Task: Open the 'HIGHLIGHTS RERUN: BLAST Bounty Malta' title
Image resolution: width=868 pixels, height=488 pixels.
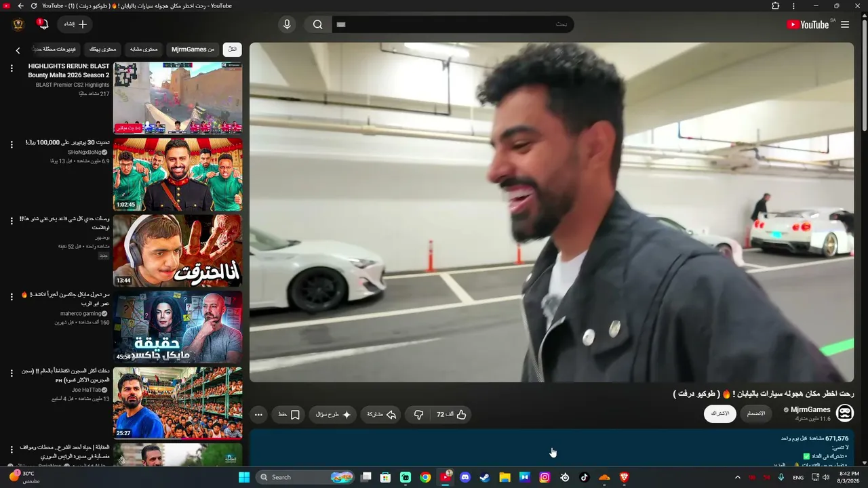Action: point(68,70)
